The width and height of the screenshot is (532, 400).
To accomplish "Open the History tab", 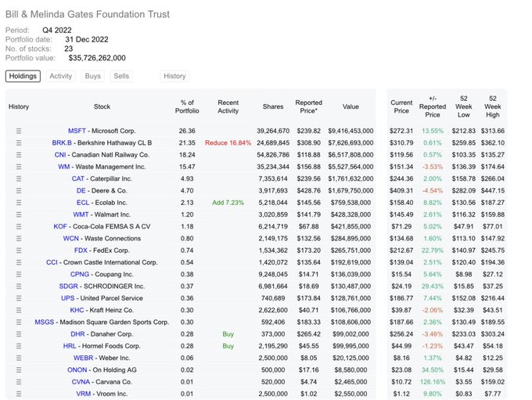I will pyautogui.click(x=174, y=76).
